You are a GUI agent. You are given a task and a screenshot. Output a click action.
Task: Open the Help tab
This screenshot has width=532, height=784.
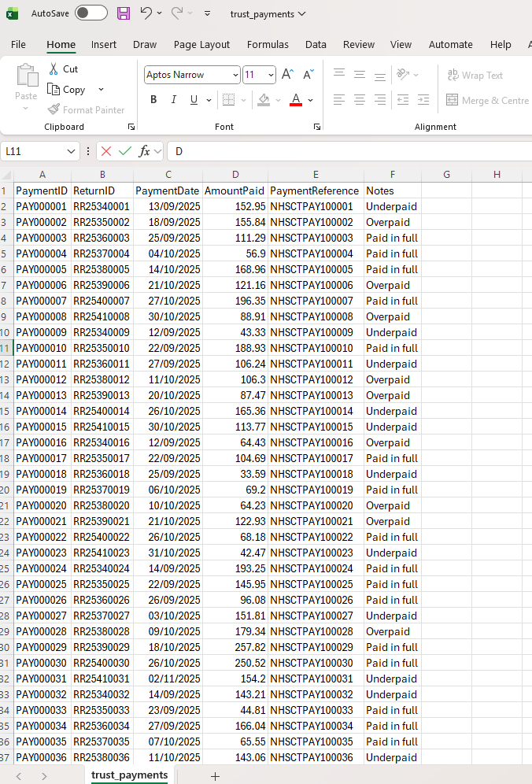click(x=500, y=45)
